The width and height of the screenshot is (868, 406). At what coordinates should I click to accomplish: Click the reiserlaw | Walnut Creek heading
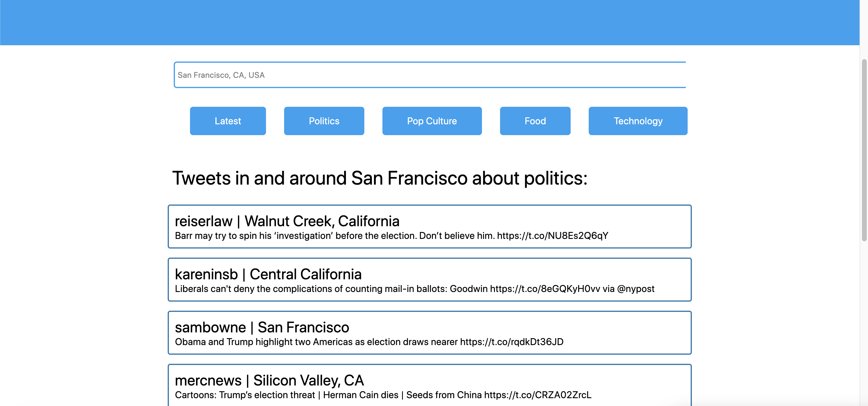coord(287,221)
